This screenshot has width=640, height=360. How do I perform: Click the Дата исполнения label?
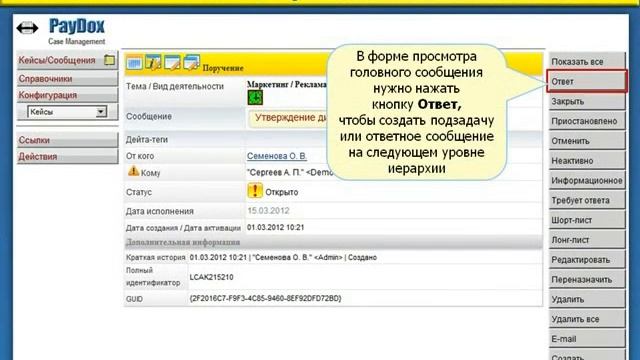coord(160,211)
